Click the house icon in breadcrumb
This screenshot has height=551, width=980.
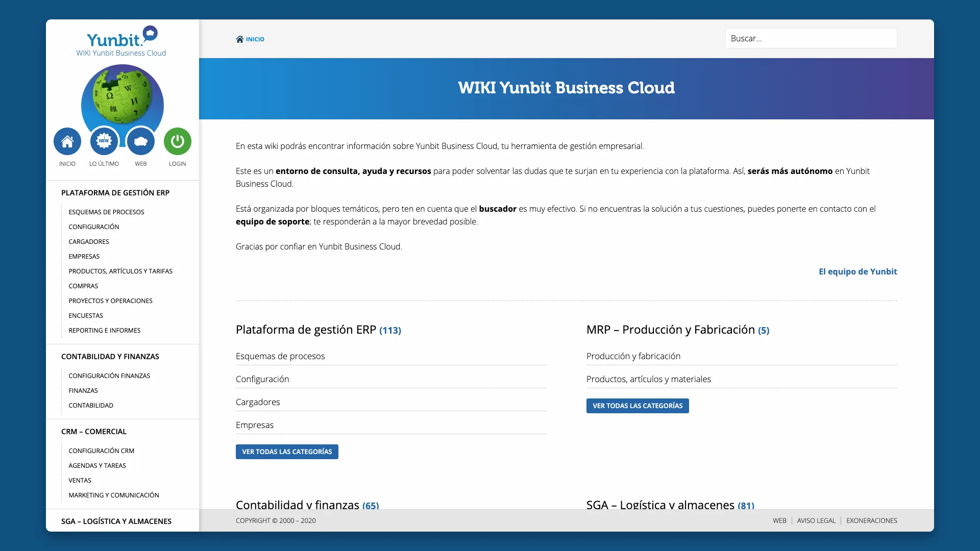pos(240,39)
